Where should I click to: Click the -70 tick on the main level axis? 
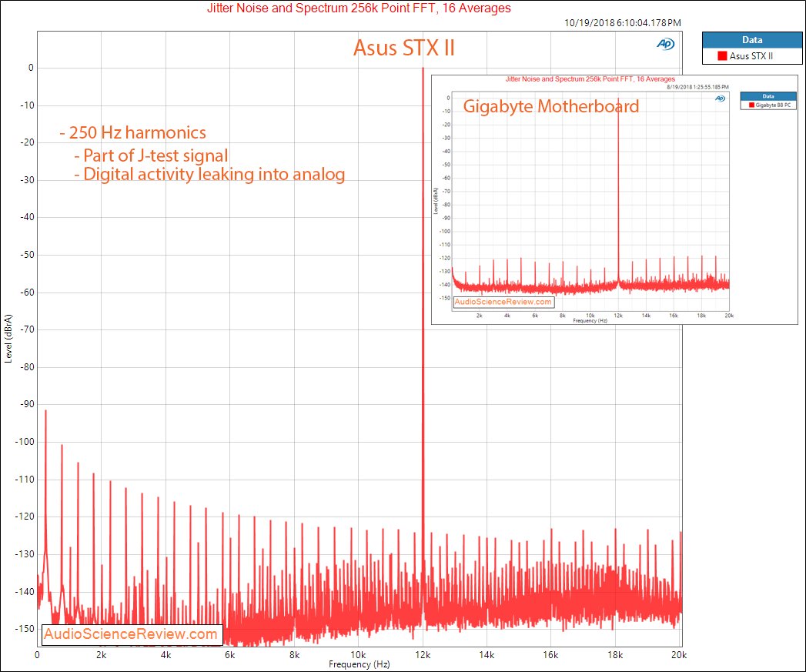tap(27, 329)
